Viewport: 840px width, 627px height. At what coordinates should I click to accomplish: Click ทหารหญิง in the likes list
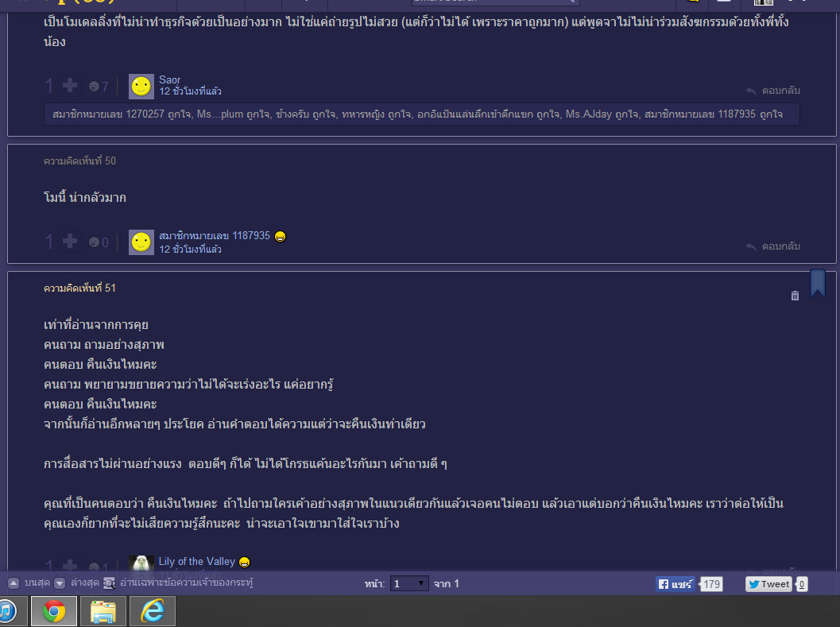tap(364, 114)
